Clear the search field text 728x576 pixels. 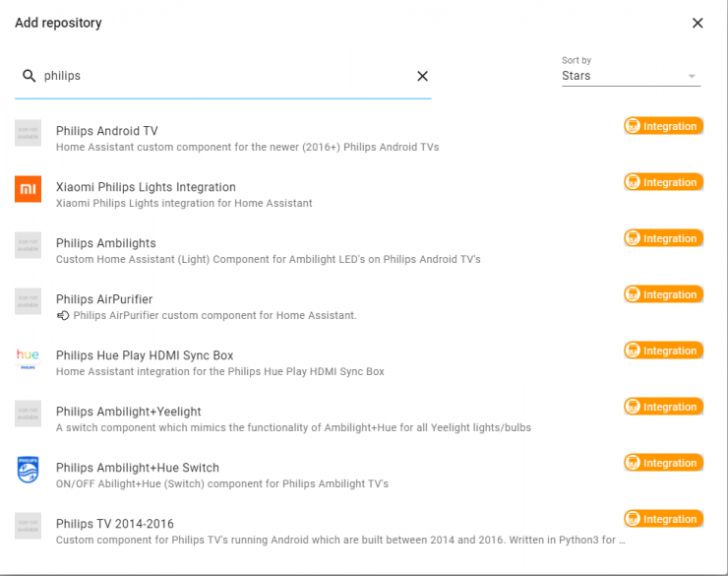422,76
